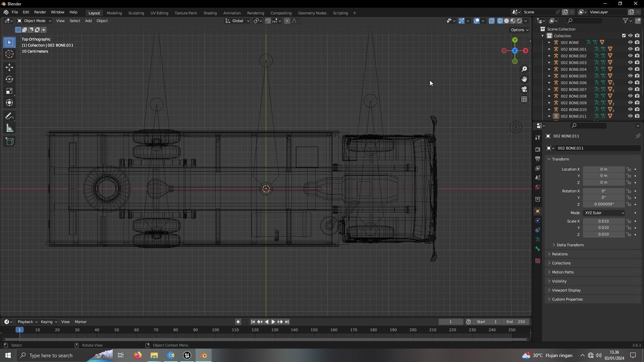644x362 pixels.
Task: Play animation forward
Action: [273, 322]
